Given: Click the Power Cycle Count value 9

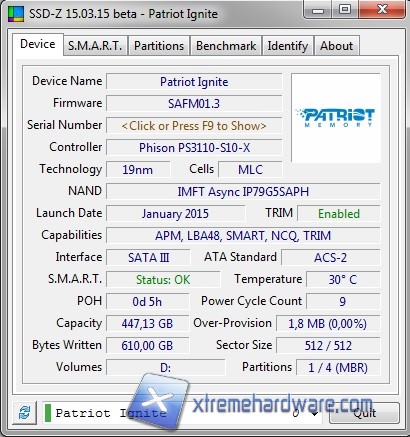Looking at the screenshot, I should pyautogui.click(x=343, y=302).
